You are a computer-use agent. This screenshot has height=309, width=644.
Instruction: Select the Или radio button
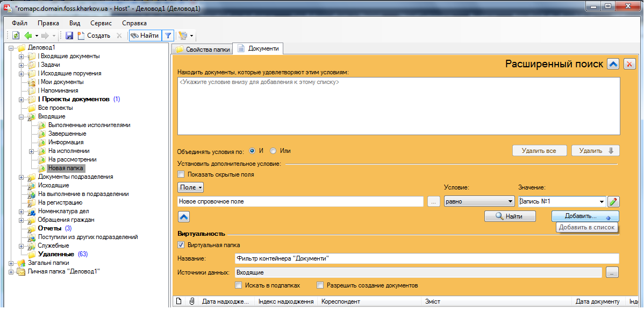(x=273, y=151)
